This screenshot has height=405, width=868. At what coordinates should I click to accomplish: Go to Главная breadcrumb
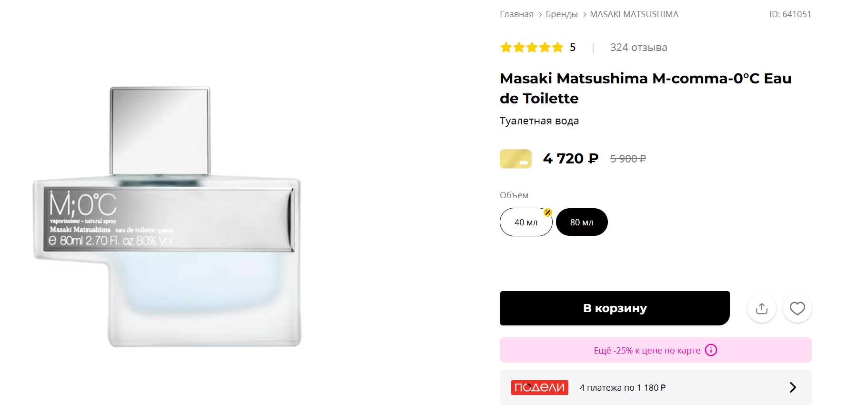click(516, 14)
